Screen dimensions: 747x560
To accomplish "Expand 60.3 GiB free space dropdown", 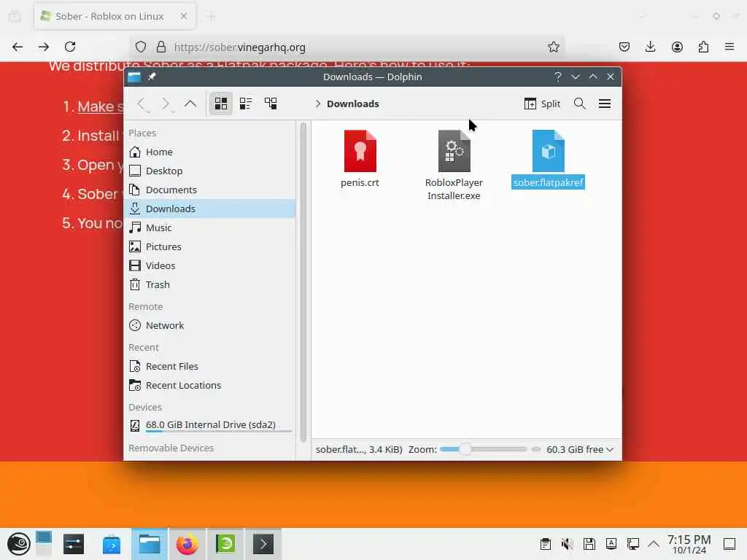I will point(580,449).
